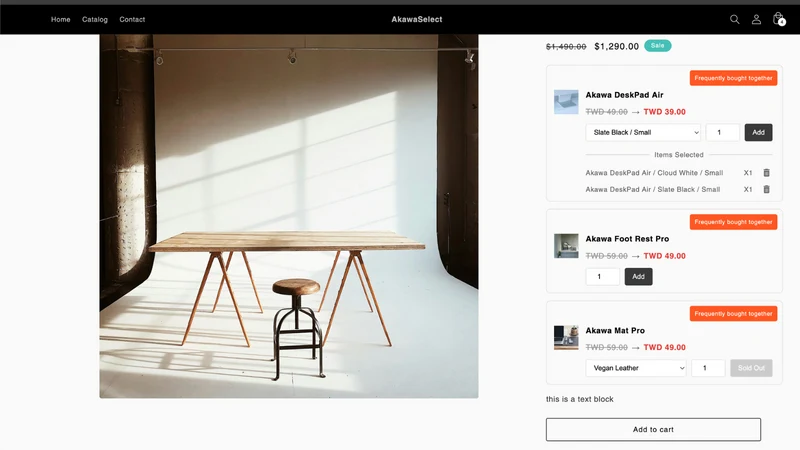Viewport: 800px width, 450px height.
Task: Expand the Vegan Leather variant dropdown
Action: pos(636,368)
